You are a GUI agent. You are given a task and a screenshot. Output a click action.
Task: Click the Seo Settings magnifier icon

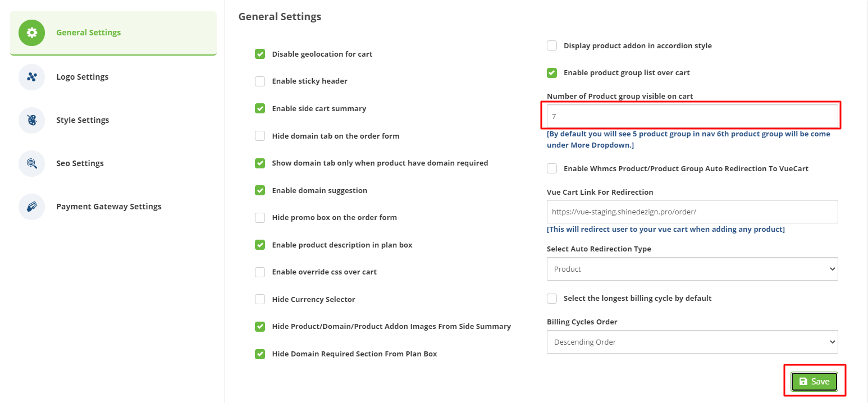[x=32, y=163]
